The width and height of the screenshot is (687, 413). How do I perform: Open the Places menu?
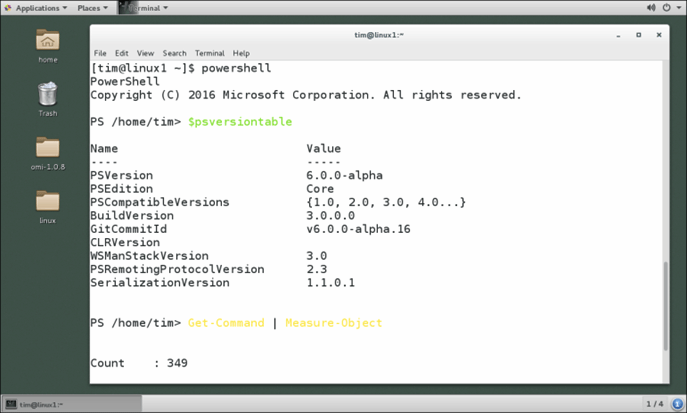click(92, 8)
